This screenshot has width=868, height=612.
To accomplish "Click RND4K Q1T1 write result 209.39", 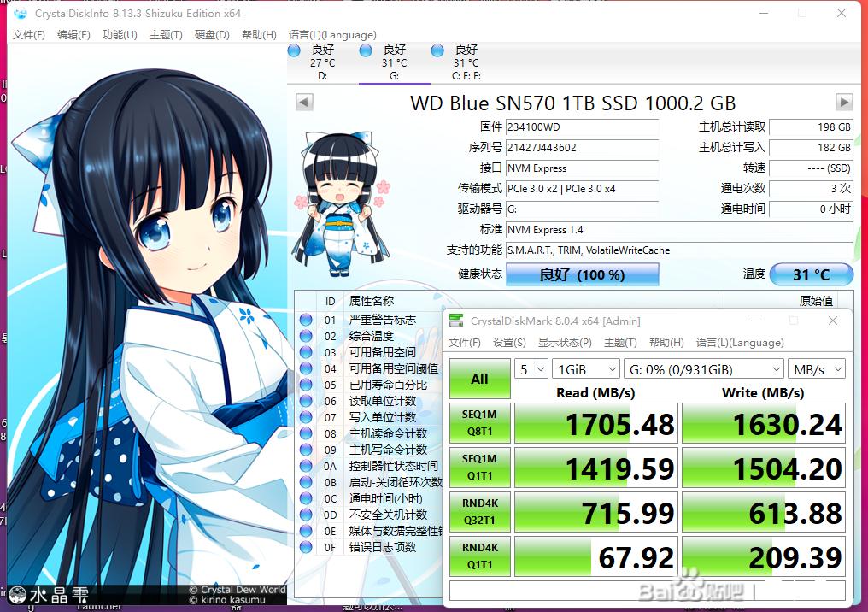I will 764,556.
